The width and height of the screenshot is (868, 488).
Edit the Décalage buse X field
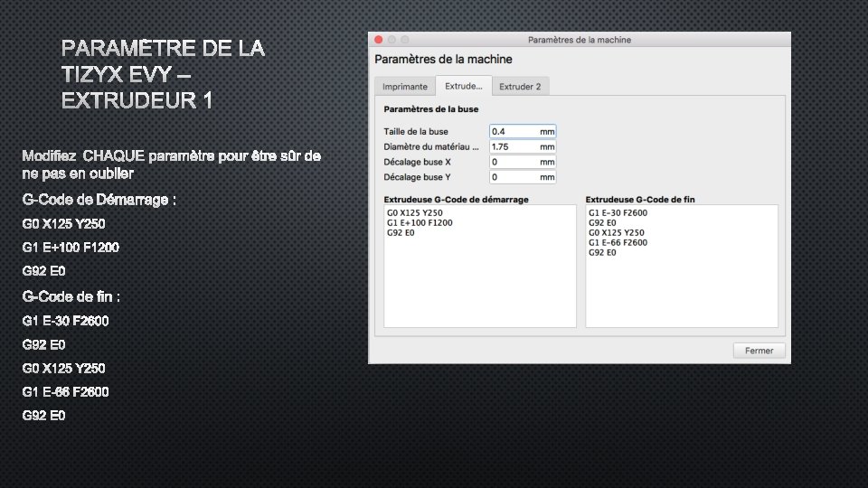pos(523,162)
